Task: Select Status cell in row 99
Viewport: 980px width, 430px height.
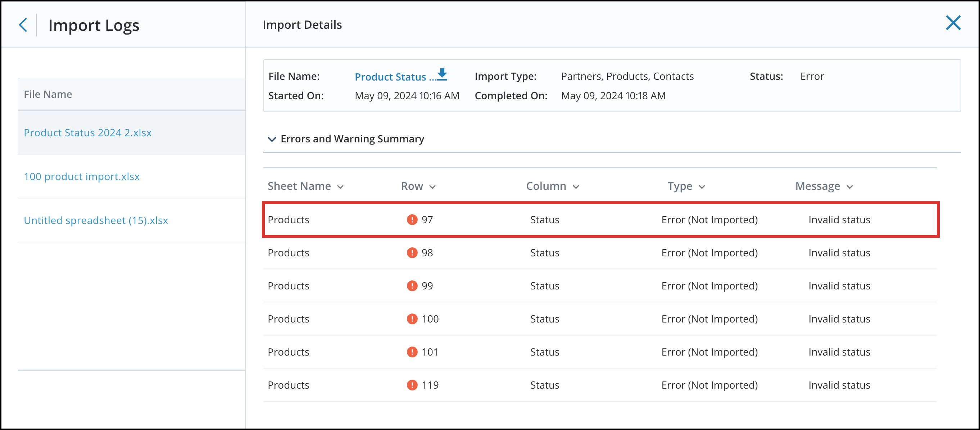Action: click(x=544, y=285)
